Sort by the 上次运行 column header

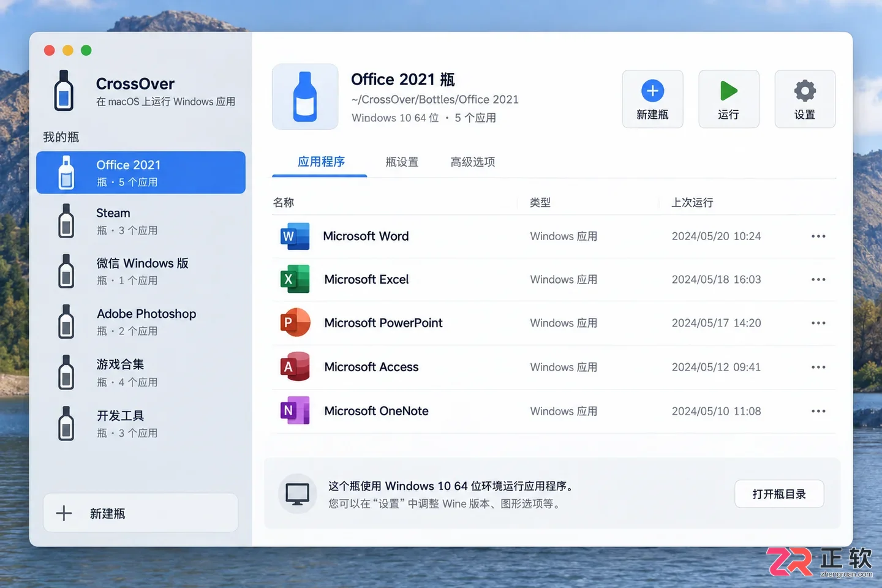(x=692, y=203)
